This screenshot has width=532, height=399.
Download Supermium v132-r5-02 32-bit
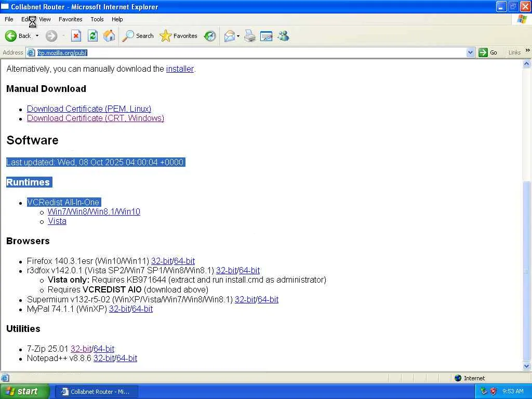pos(245,300)
